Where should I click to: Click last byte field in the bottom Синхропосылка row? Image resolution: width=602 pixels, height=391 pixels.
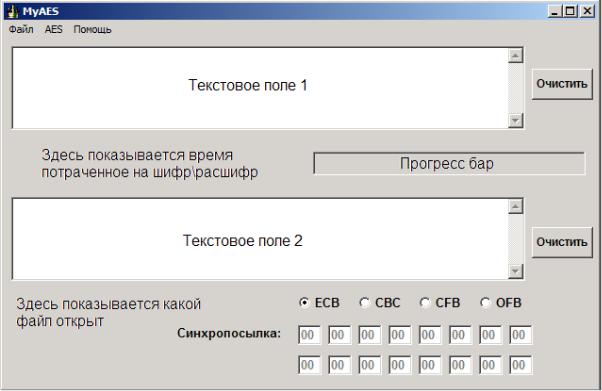click(521, 365)
